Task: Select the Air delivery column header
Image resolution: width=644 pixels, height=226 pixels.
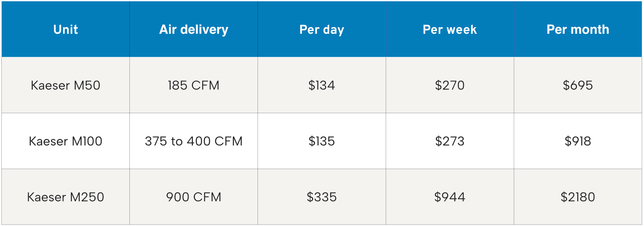Action: coord(194,29)
